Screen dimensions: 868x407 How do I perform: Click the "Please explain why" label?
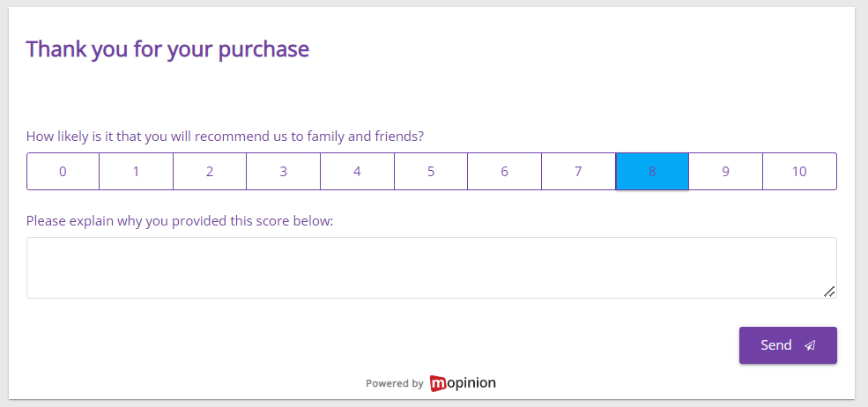(x=180, y=221)
